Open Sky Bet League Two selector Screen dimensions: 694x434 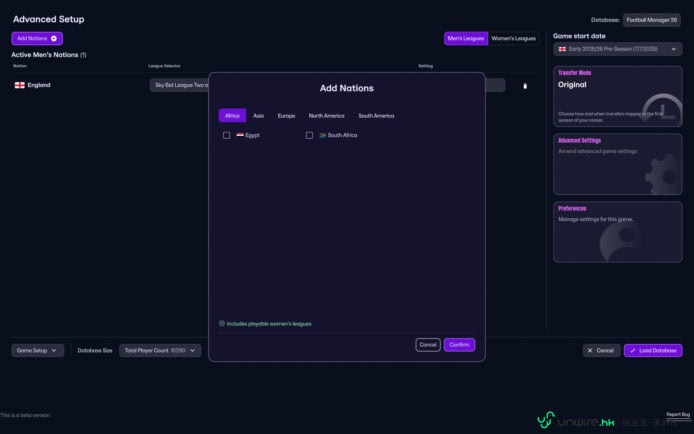coord(179,85)
